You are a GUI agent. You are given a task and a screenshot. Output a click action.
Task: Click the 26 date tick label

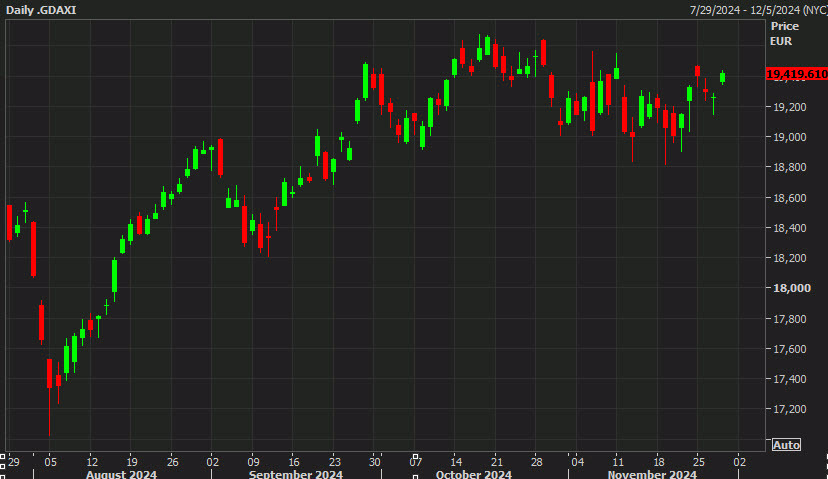coord(172,462)
